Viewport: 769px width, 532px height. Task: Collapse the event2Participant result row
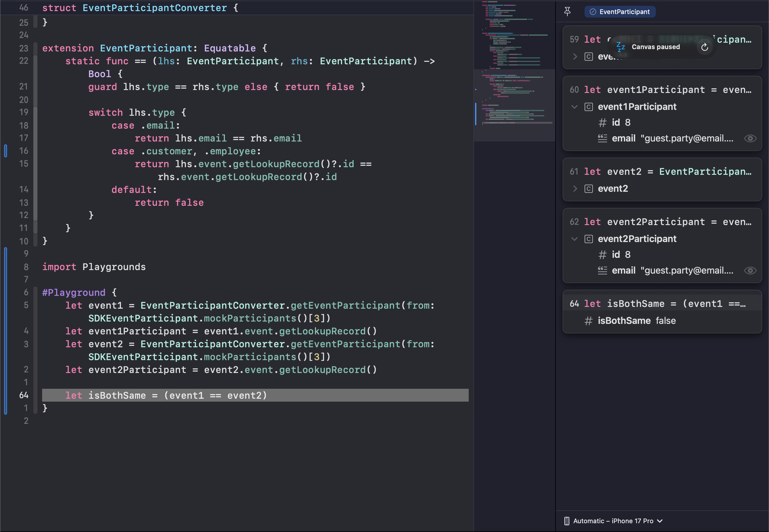pos(574,239)
